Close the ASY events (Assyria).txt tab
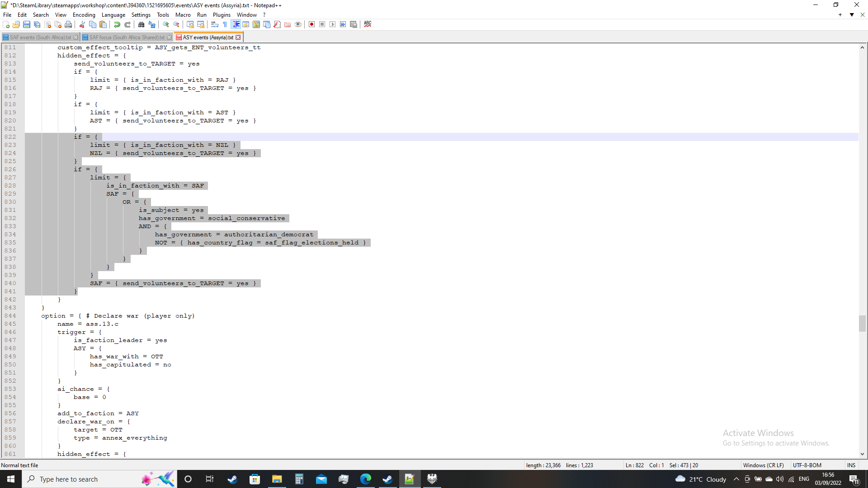Viewport: 868px width, 488px height. click(x=238, y=38)
